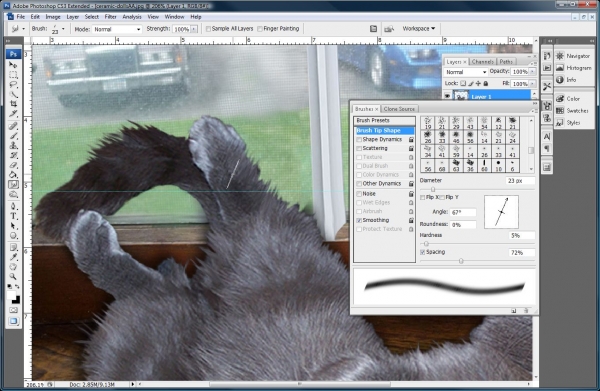This screenshot has width=600, height=391.
Task: Uncheck the Spacing checkbox
Action: [x=422, y=252]
